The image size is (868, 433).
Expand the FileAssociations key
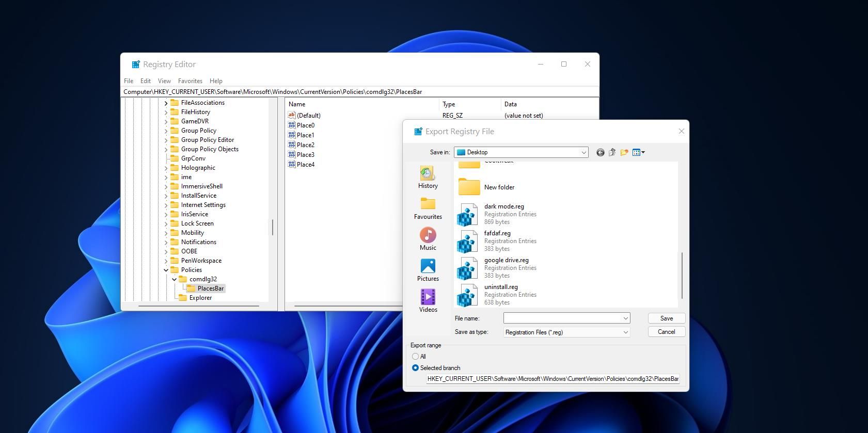pyautogui.click(x=166, y=103)
